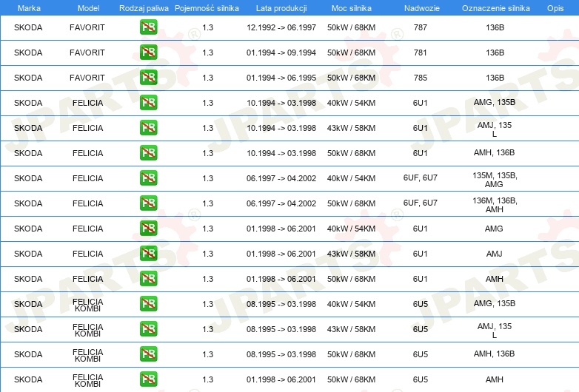Click the date range 01.1994 -> 09.1994
Viewport: 579px width, 392px height.
pos(281,53)
